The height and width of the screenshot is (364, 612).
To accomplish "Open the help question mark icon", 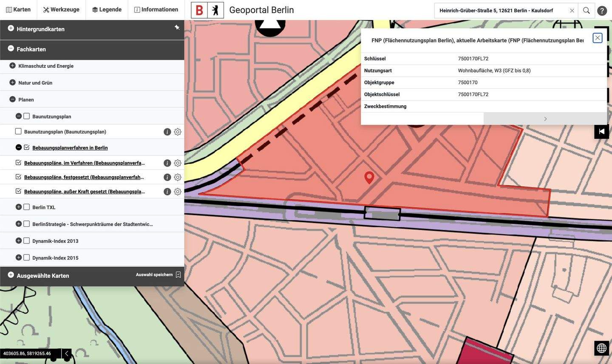I will tap(602, 11).
